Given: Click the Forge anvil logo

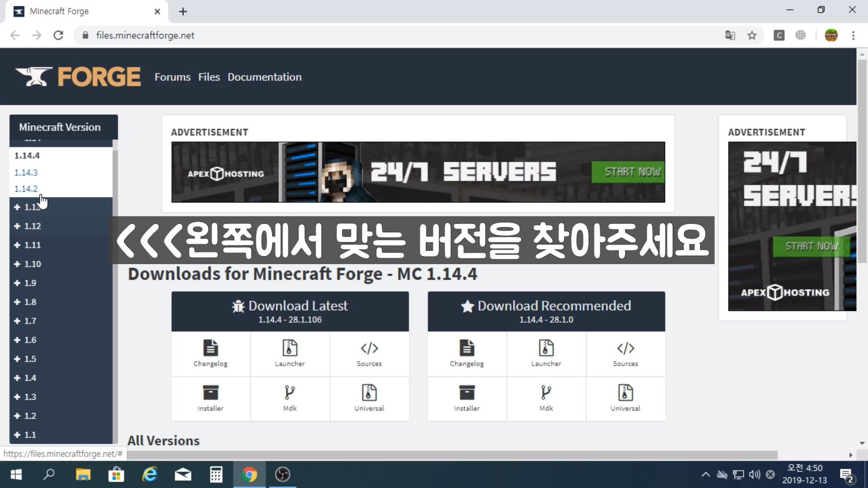Looking at the screenshot, I should click(78, 76).
